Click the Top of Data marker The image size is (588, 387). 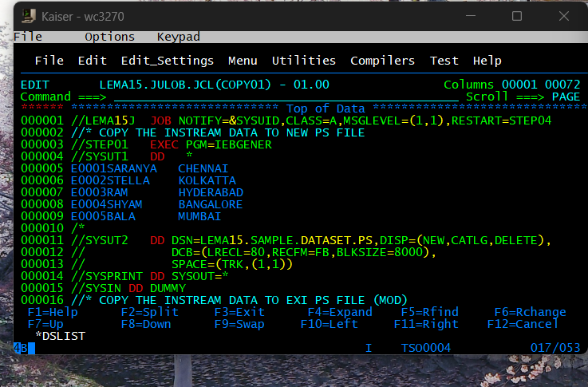coord(326,109)
